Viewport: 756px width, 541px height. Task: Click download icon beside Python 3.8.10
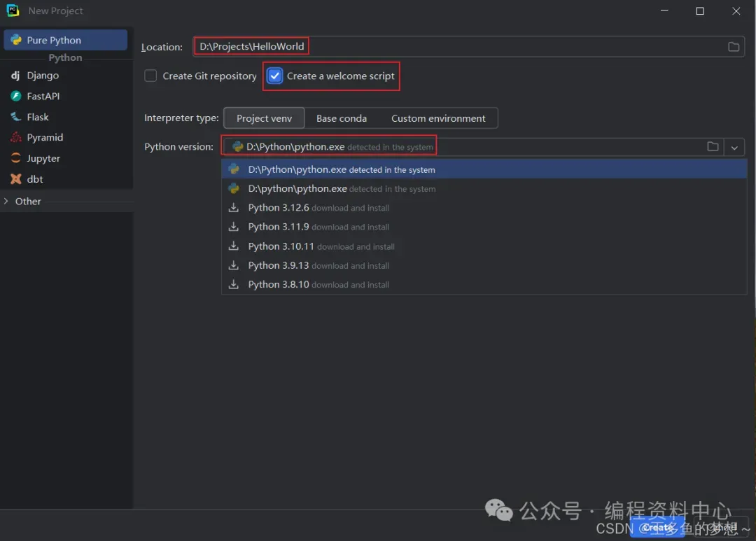pyautogui.click(x=233, y=284)
